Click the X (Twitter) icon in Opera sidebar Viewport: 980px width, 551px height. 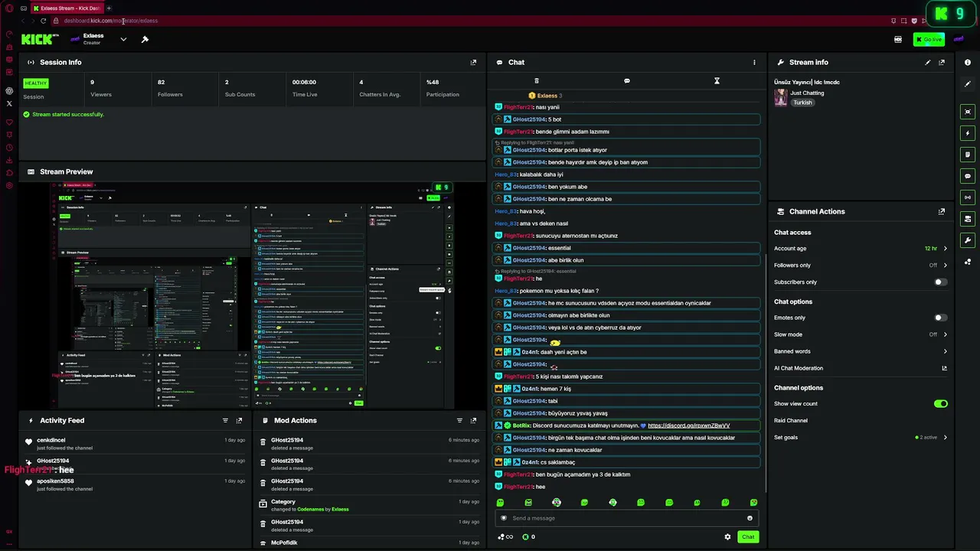pos(9,103)
